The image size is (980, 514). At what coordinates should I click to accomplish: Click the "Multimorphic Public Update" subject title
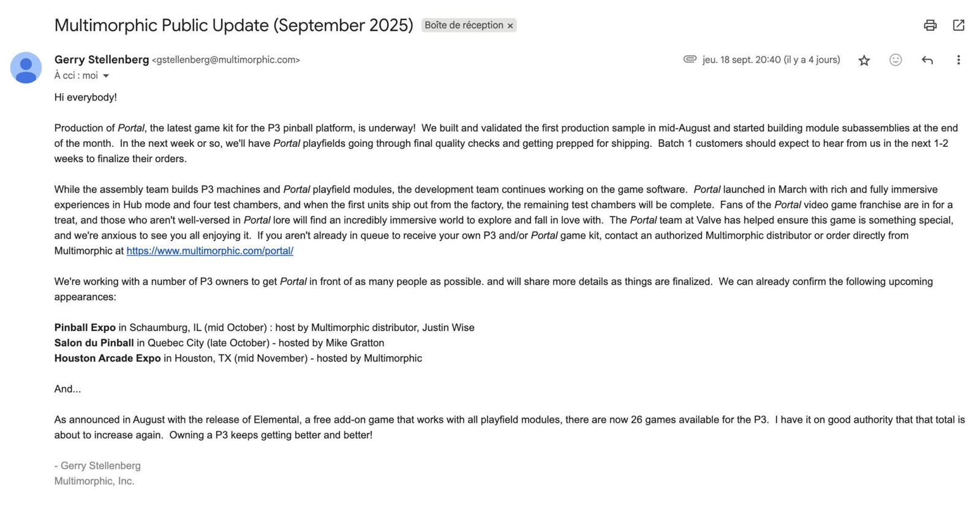coord(233,25)
